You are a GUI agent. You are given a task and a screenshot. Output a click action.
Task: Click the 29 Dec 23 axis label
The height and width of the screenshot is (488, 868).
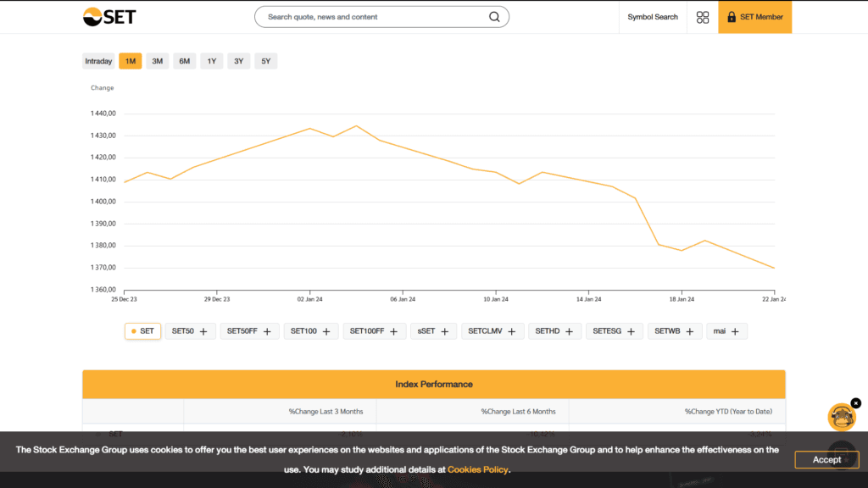[217, 299]
